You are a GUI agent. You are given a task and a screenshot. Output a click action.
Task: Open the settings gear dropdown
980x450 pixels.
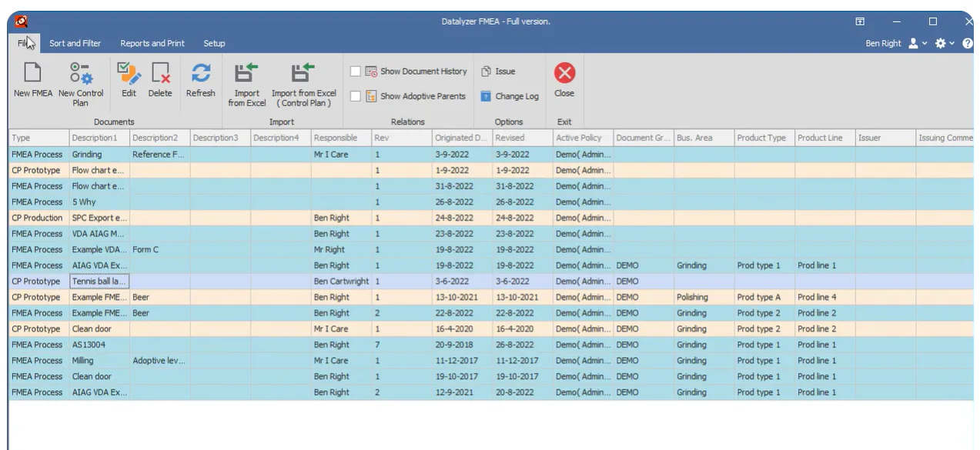pos(945,44)
